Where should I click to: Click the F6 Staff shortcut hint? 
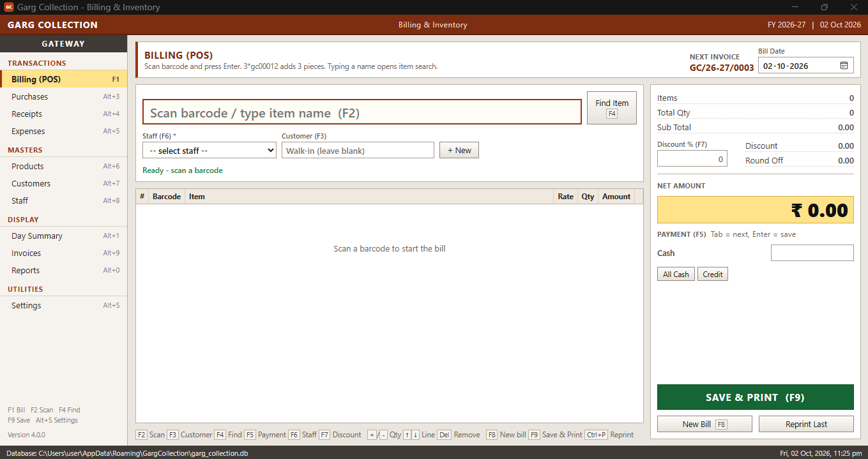coord(302,435)
